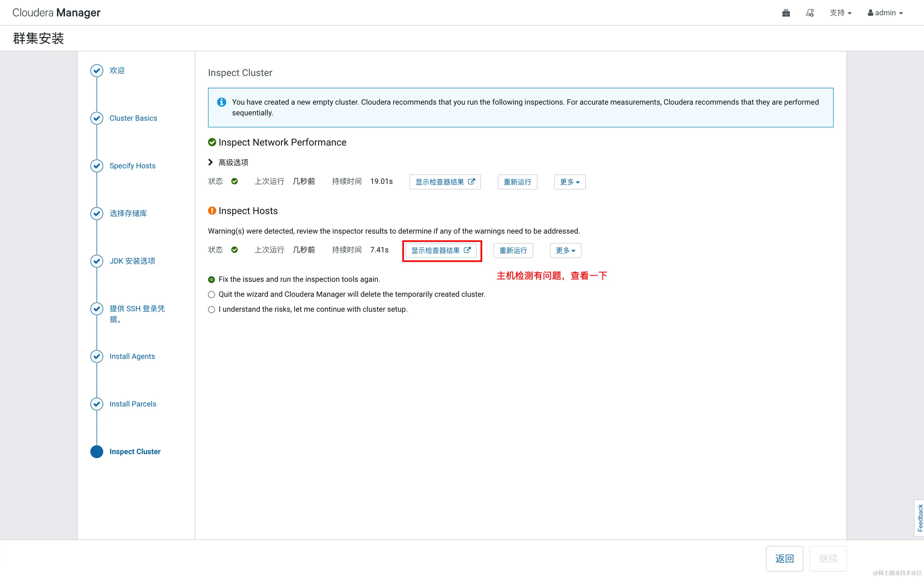Show network performance 显示检查器结果
Image resolution: width=924 pixels, height=578 pixels.
pyautogui.click(x=445, y=182)
